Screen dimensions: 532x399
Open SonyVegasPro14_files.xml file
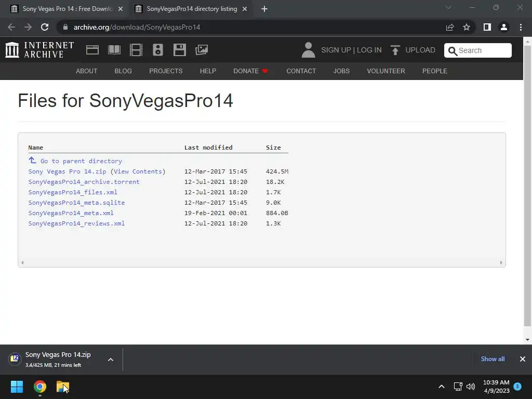73,192
